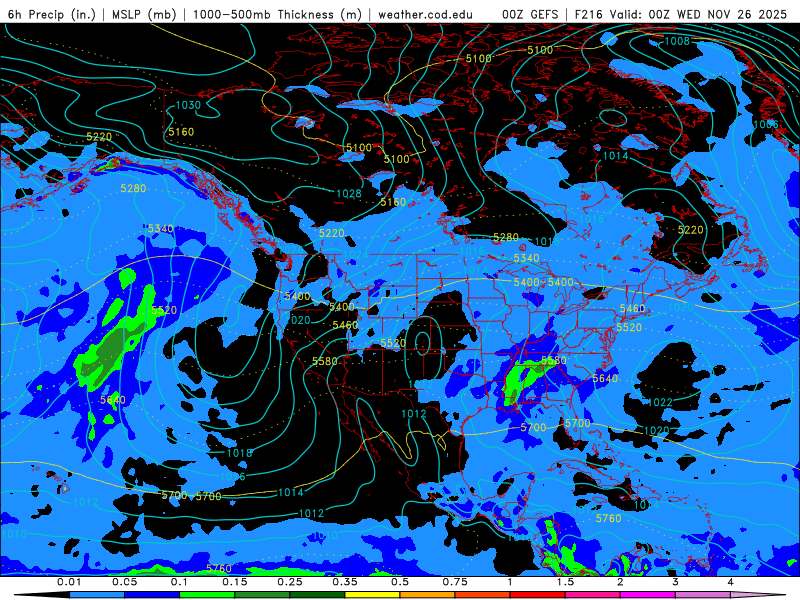
Task: Click the 5640 label off the Carolina coast
Action: [605, 379]
